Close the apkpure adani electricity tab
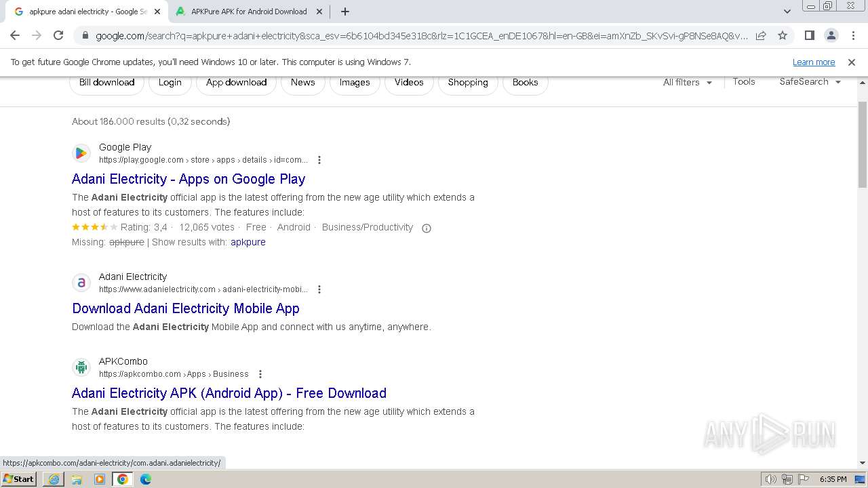Screen dimensions: 868x488 point(157,12)
